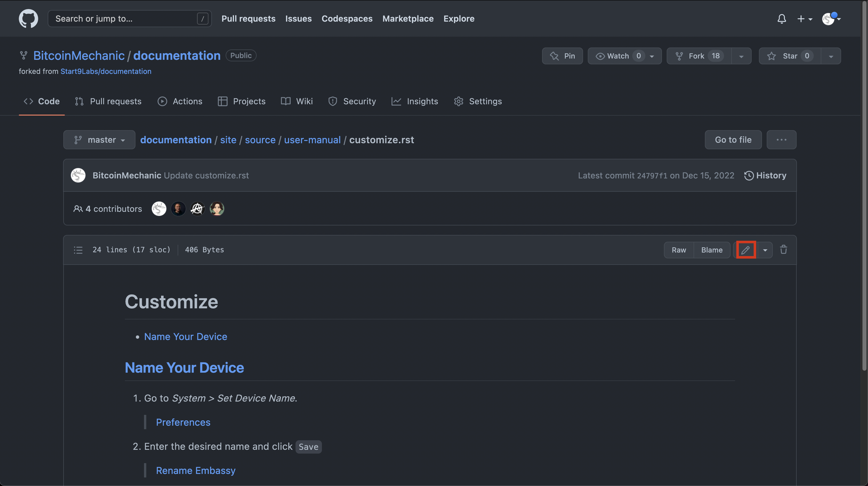This screenshot has height=486, width=868.
Task: Expand the master branch dropdown
Action: (100, 140)
